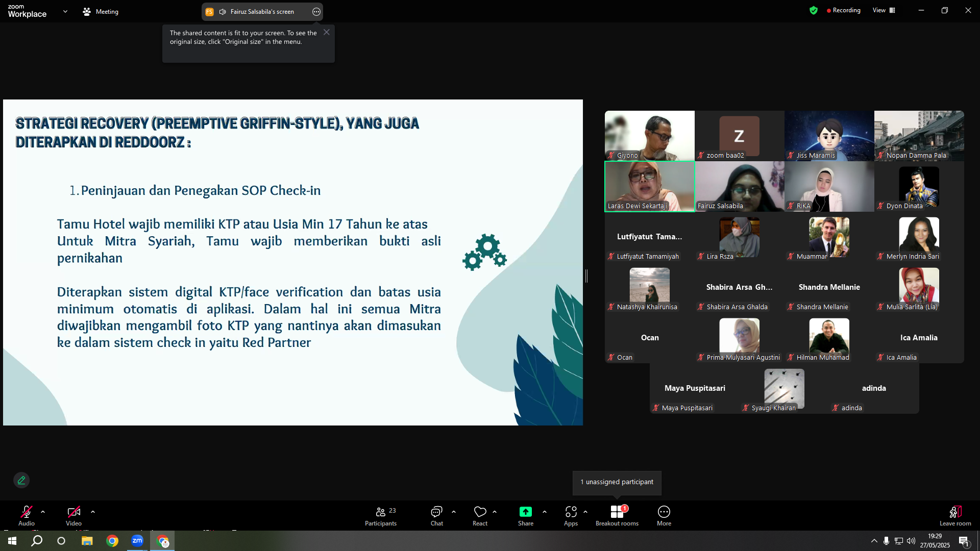
Task: Click the Merlyn Indria Sari tile
Action: pos(919,237)
